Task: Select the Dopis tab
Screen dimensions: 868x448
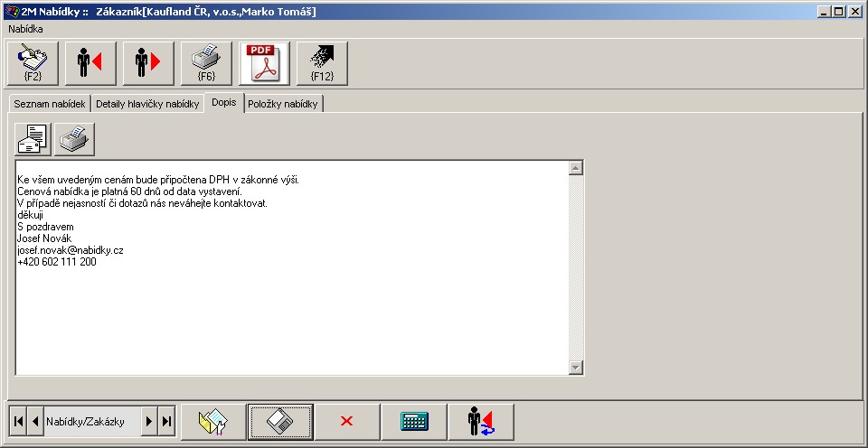Action: [x=224, y=103]
